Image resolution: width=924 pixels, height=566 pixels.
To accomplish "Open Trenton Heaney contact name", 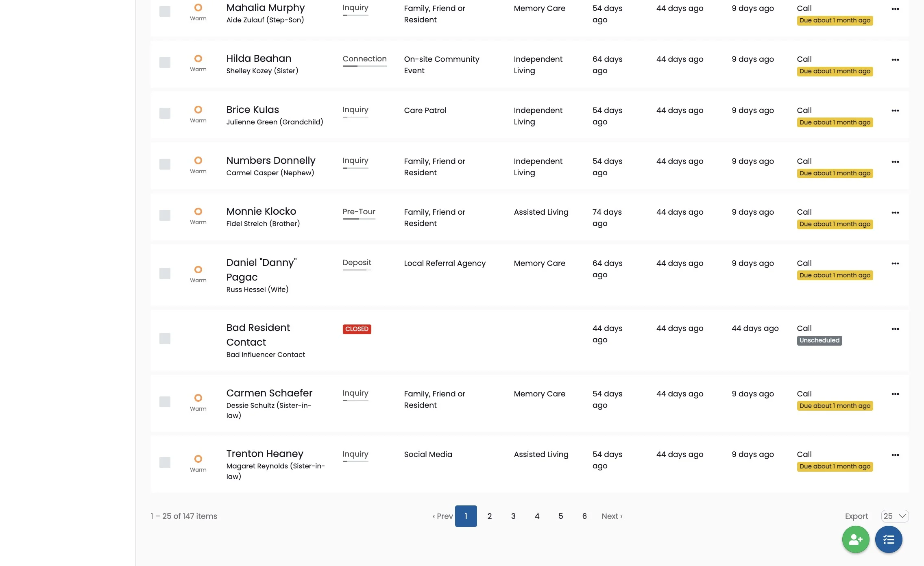I will [265, 453].
